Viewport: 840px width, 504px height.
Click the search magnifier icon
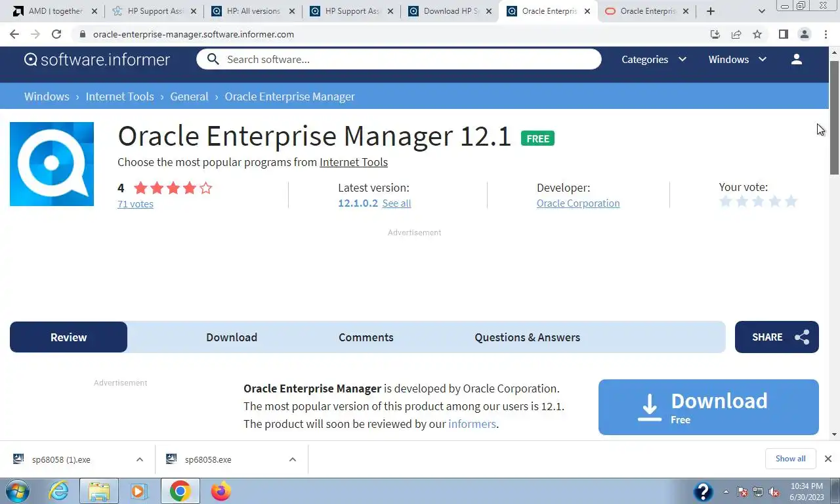tap(213, 59)
